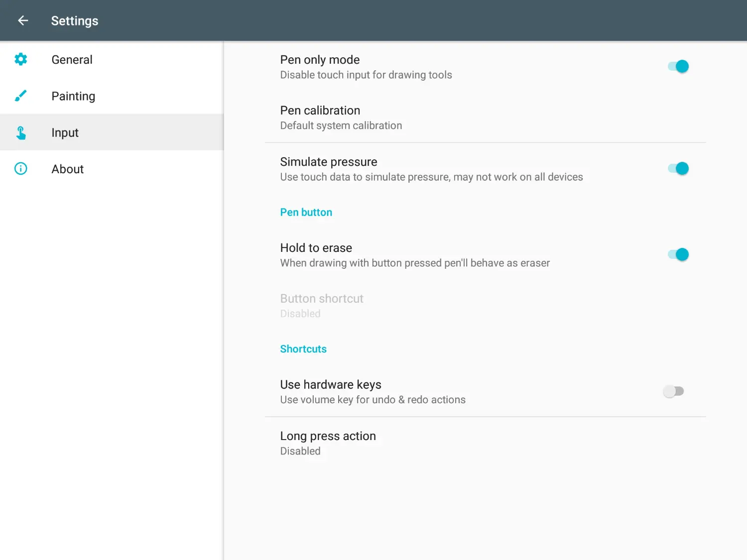
Task: Toggle off Hold to erase
Action: (x=678, y=254)
